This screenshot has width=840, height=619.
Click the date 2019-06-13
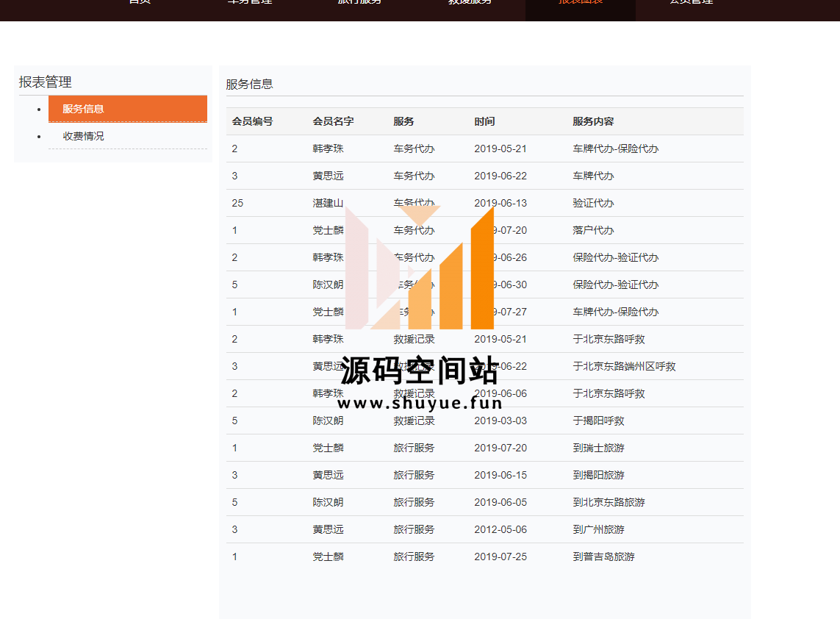click(500, 203)
